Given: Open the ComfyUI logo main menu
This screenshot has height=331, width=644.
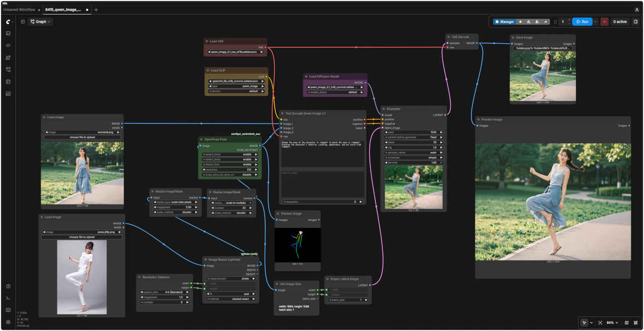Looking at the screenshot, I should pyautogui.click(x=8, y=22).
